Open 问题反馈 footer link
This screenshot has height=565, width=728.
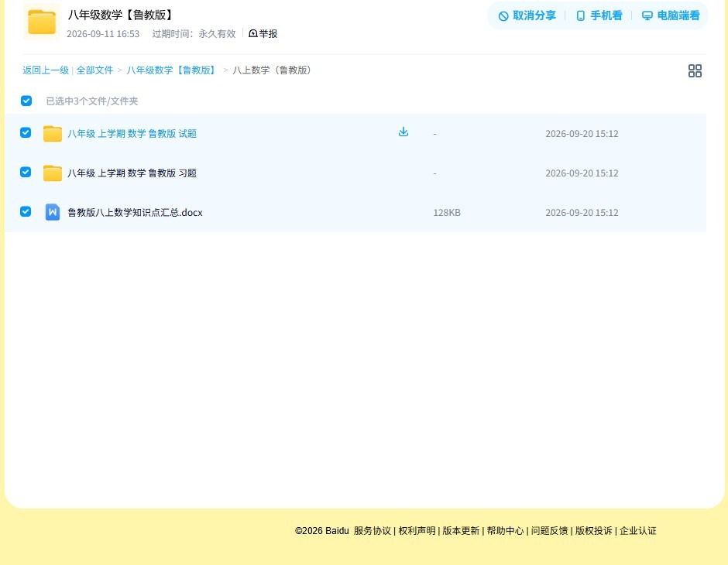coord(550,531)
